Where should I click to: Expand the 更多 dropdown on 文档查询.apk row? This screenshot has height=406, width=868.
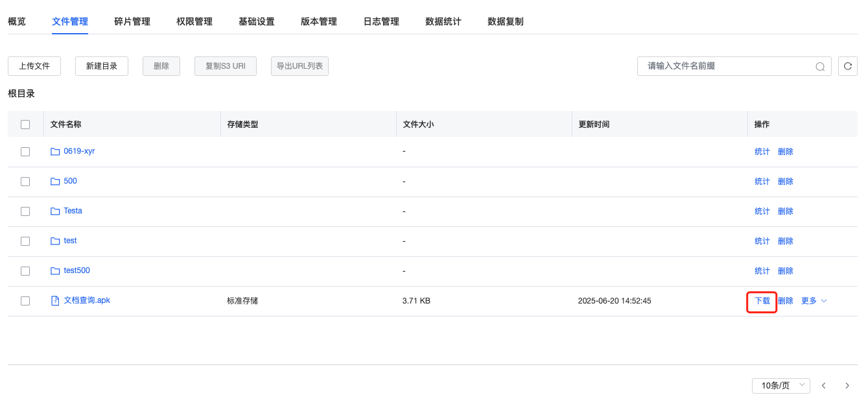(x=813, y=300)
